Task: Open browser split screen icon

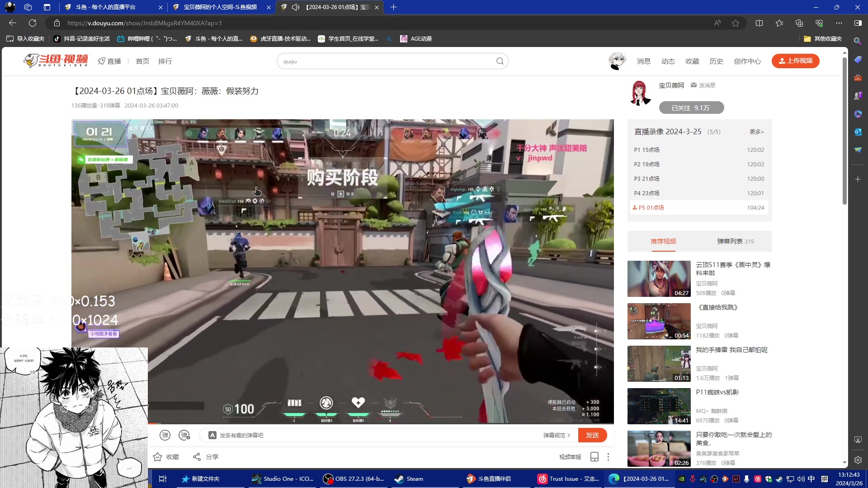Action: (759, 23)
